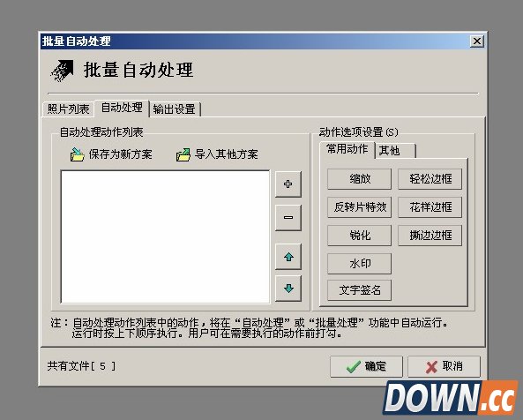523x420 pixels.
Task: Move action up with the up arrow
Action: [288, 257]
